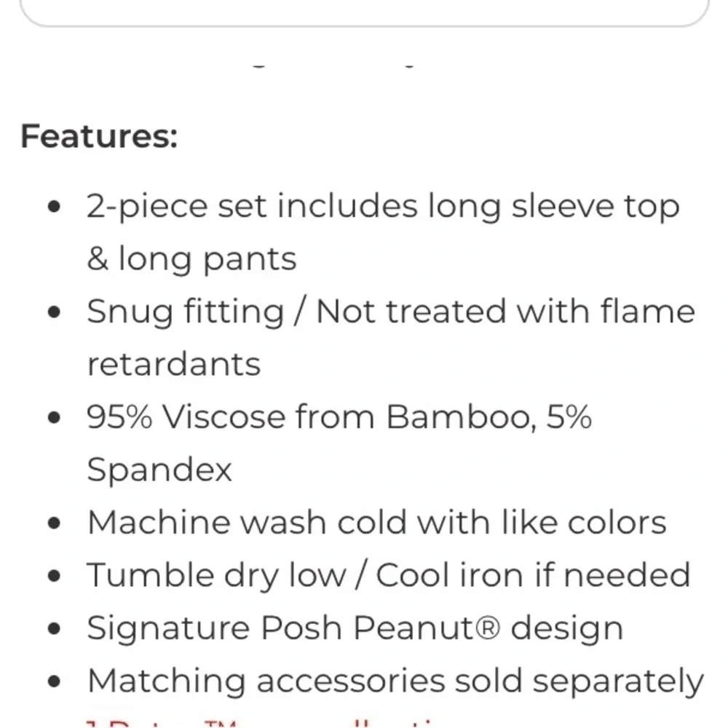
Task: Select the rounded box at the top
Action: click(365, 12)
